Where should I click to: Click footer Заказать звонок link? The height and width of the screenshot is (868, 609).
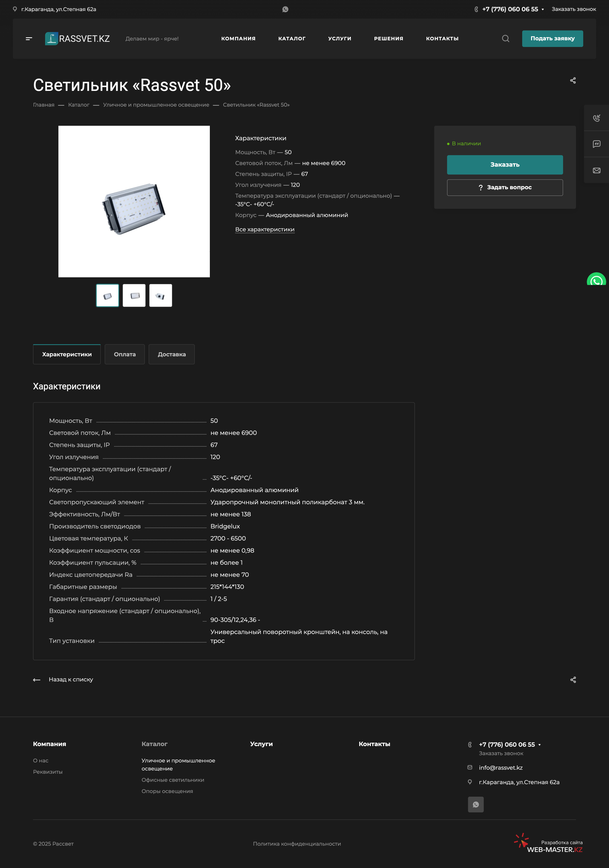[501, 753]
